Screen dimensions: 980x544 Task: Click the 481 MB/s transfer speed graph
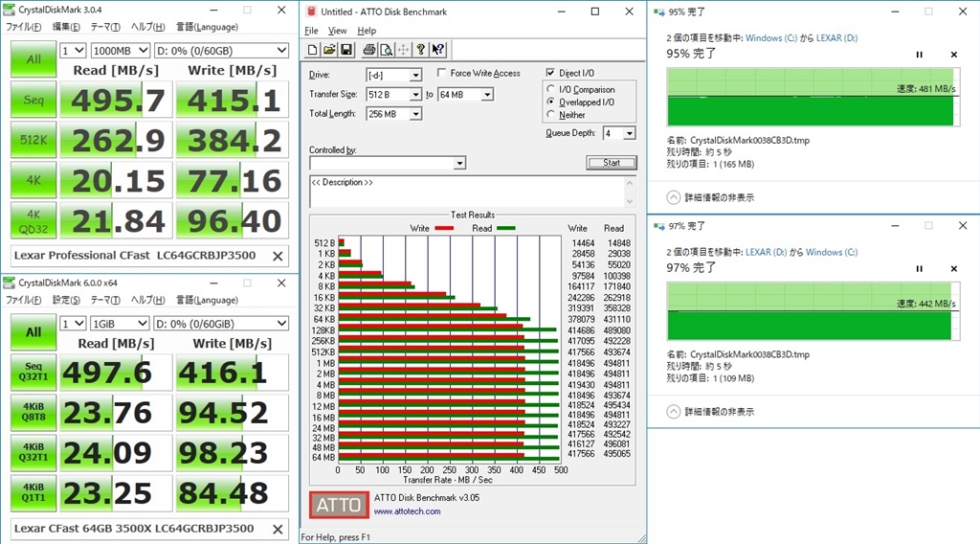pos(813,97)
